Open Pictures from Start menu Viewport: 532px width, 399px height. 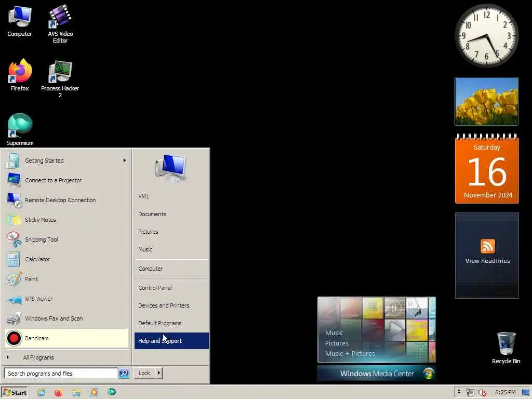click(171, 232)
